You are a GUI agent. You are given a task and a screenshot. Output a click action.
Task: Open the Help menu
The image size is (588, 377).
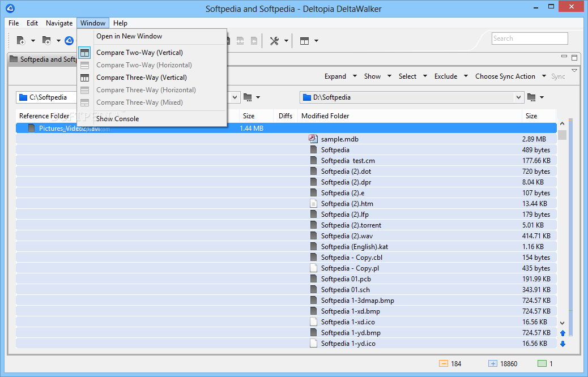click(120, 23)
